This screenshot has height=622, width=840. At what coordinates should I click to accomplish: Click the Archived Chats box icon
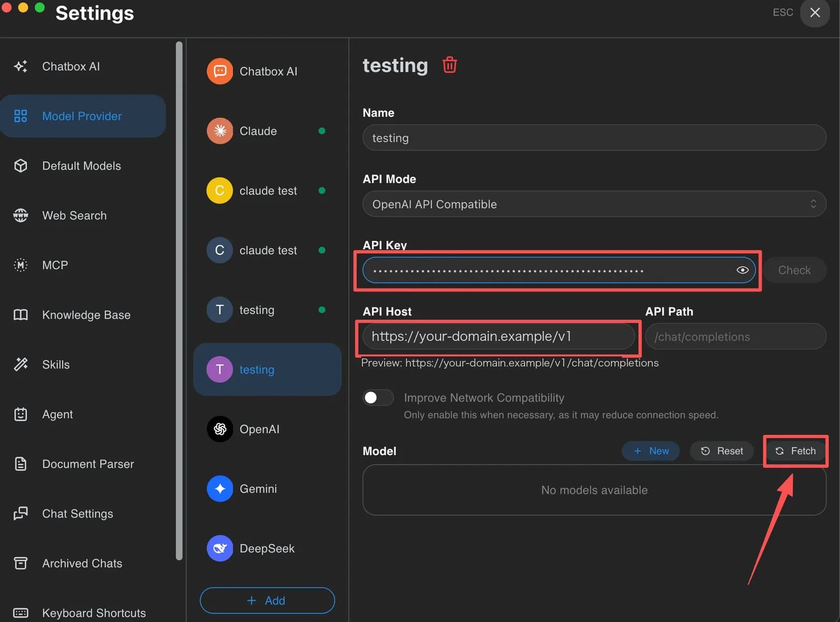tap(20, 563)
